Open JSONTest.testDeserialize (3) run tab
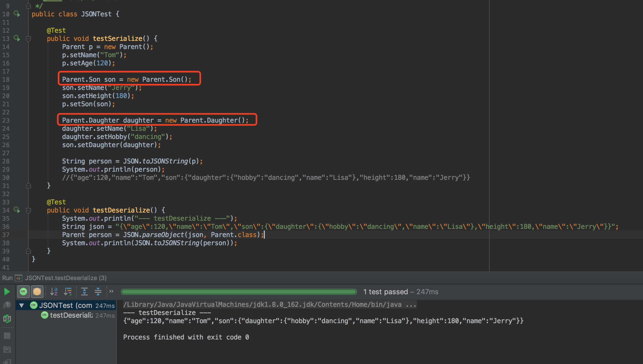The width and height of the screenshot is (643, 364). [x=65, y=278]
